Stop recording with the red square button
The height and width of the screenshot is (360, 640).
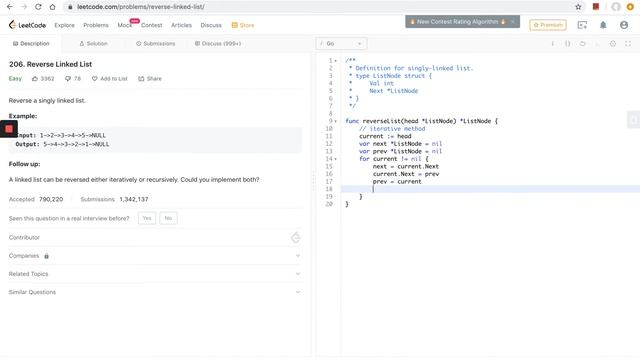[9, 129]
